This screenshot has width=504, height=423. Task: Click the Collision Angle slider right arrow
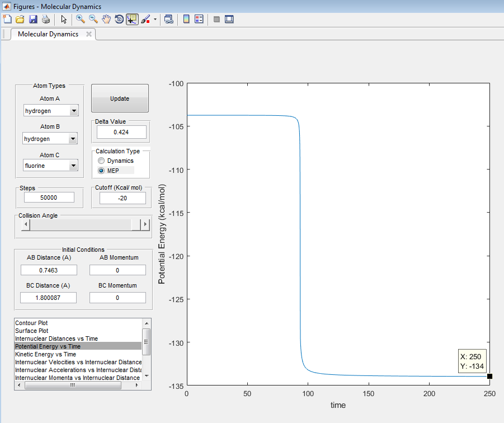(145, 224)
